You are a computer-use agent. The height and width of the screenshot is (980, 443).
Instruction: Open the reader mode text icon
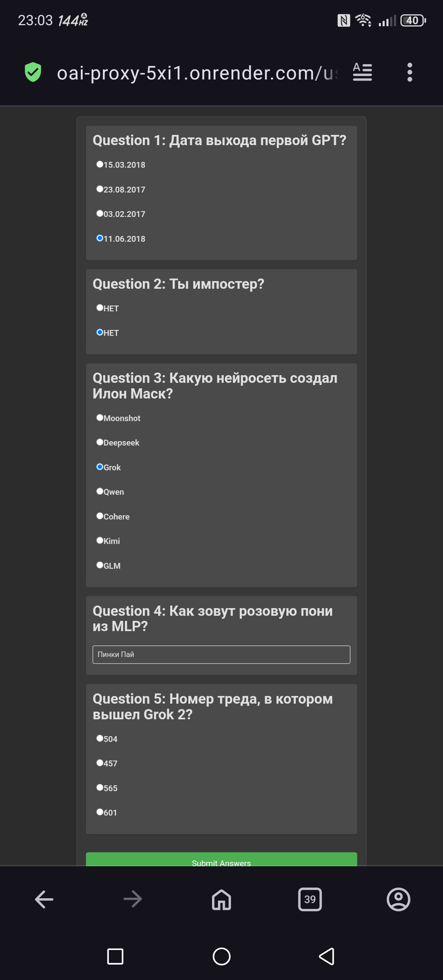362,72
